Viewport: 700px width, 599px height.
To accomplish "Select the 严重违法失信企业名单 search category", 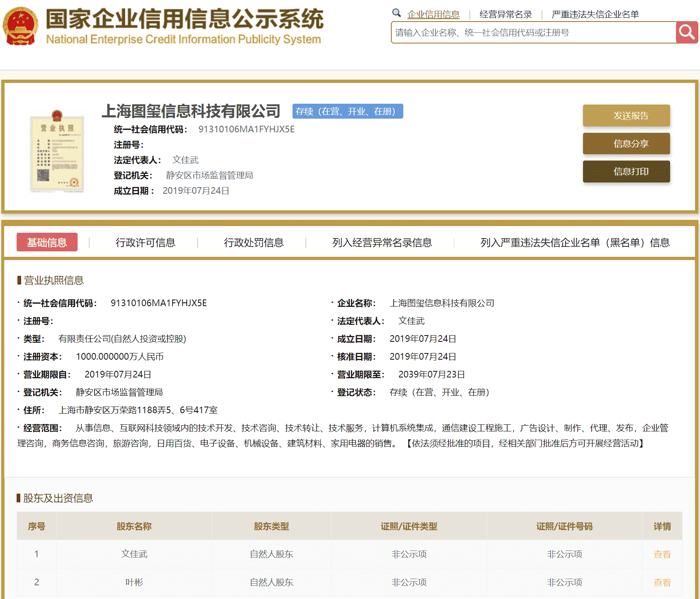I will tap(595, 15).
